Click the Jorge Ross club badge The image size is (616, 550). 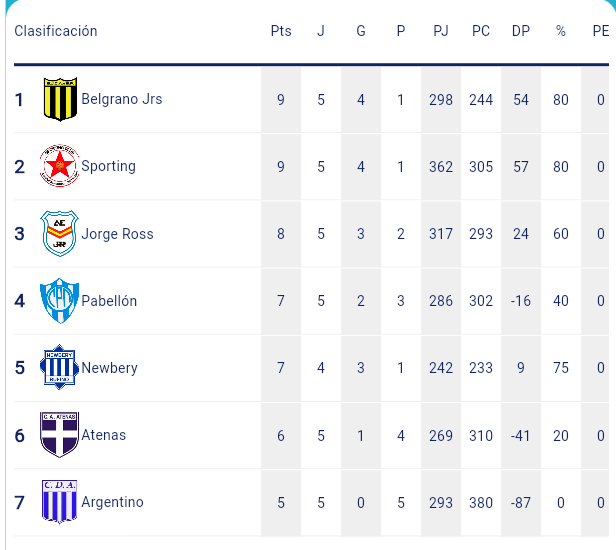(x=59, y=233)
